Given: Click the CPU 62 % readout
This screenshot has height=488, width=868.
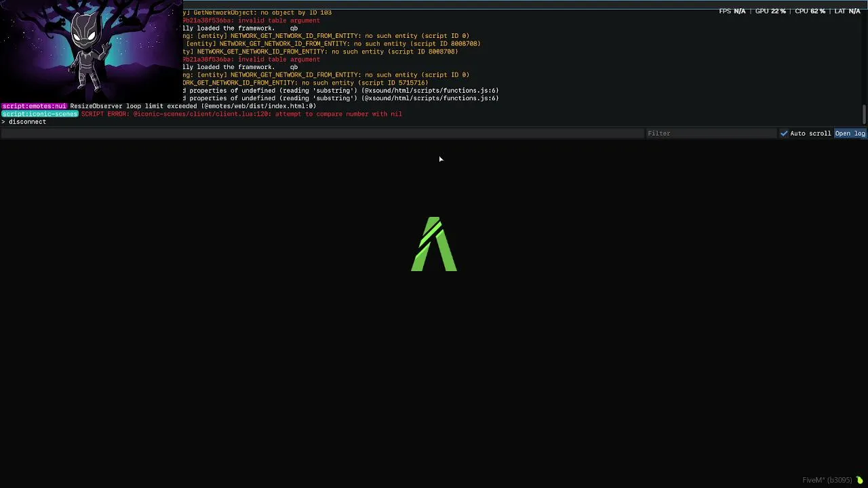Looking at the screenshot, I should pos(810,12).
